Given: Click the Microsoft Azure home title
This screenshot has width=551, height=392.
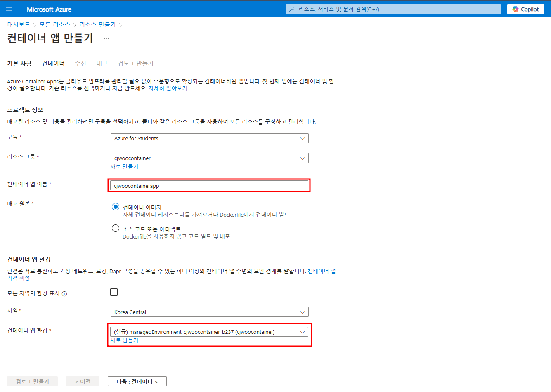Looking at the screenshot, I should (x=49, y=9).
